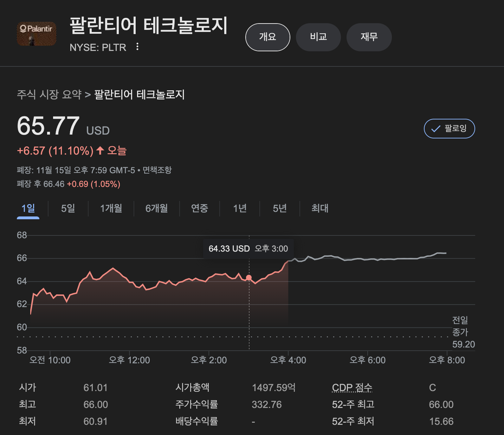
Task: Click the NYSE: PLTR ticker text
Action: click(98, 47)
